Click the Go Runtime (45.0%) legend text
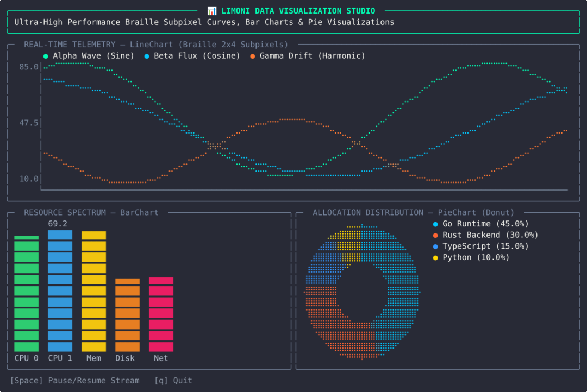Image resolution: width=587 pixels, height=392 pixels. [x=485, y=224]
